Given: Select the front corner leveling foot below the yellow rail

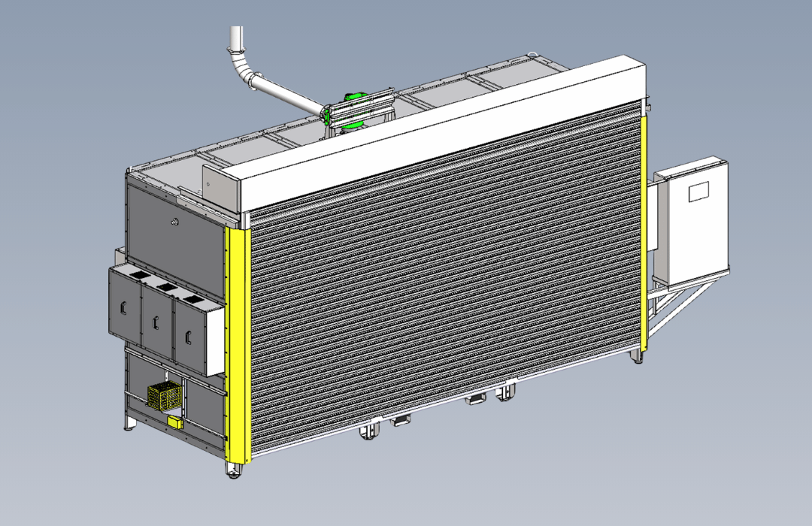Looking at the screenshot, I should [x=234, y=470].
